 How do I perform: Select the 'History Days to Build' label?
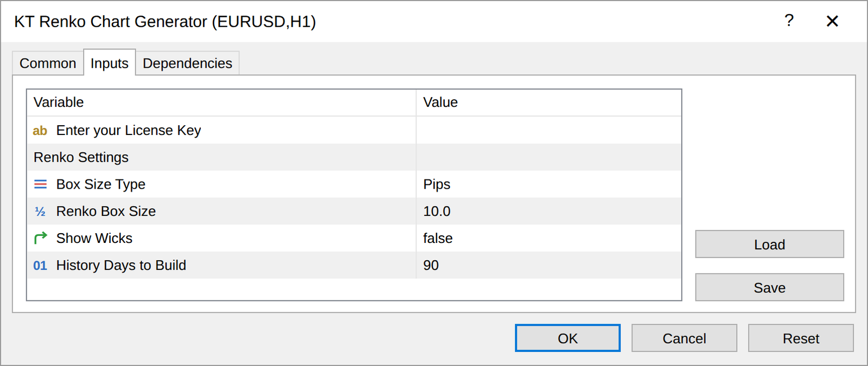tap(121, 265)
